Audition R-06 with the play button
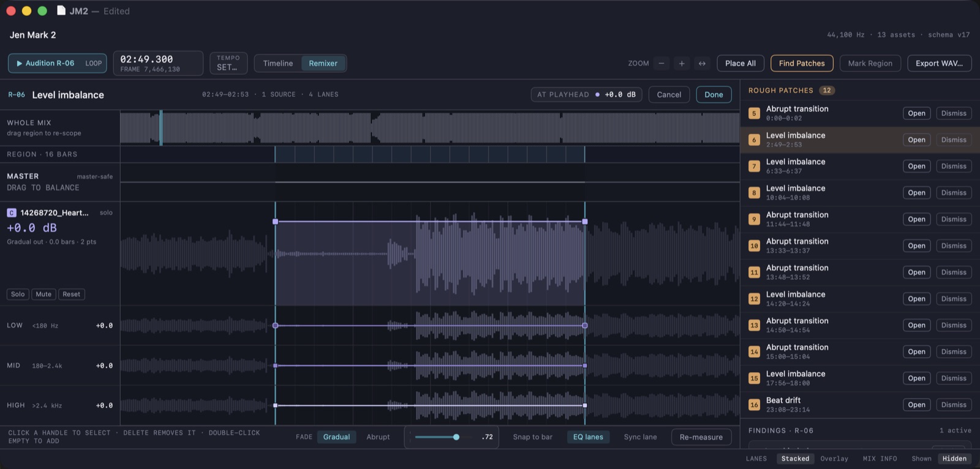980x469 pixels. pos(45,63)
